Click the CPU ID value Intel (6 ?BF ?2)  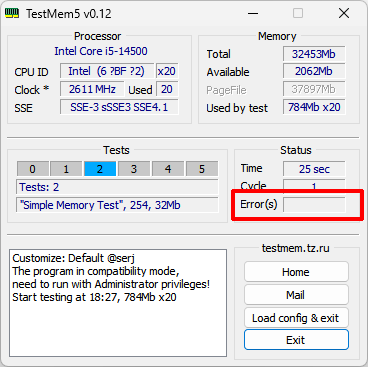point(107,71)
